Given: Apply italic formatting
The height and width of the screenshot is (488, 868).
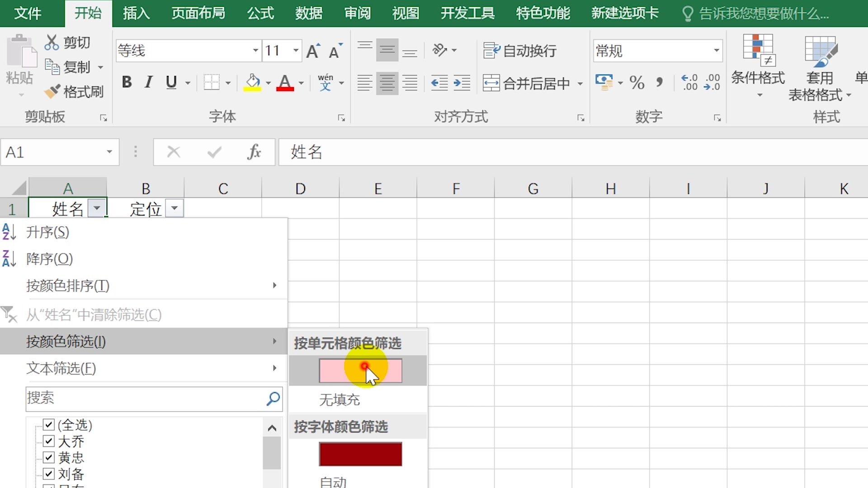Looking at the screenshot, I should tap(148, 82).
